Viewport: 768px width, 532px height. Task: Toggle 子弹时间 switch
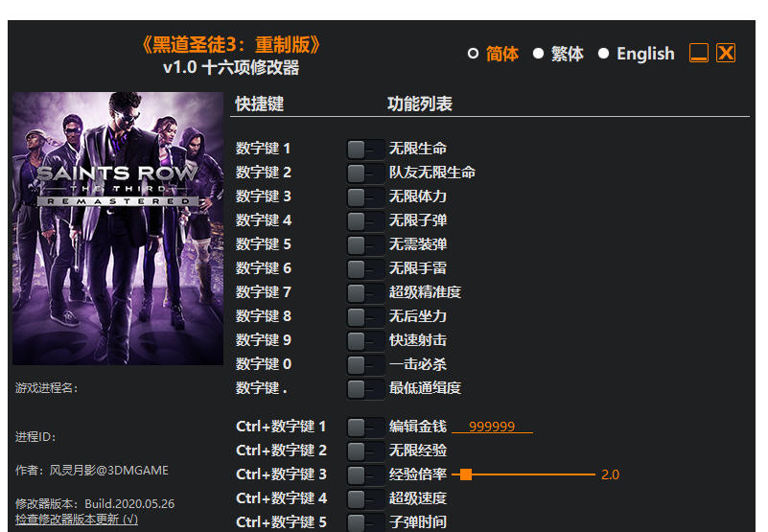tap(365, 522)
